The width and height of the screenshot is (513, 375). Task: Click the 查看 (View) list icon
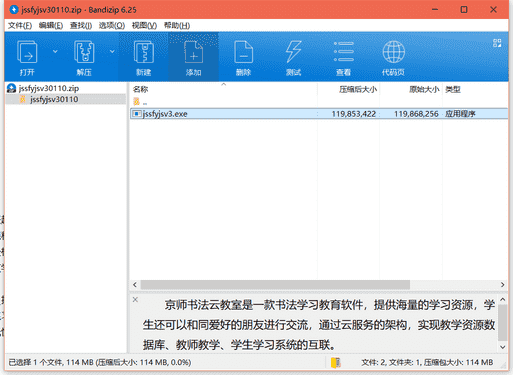344,57
